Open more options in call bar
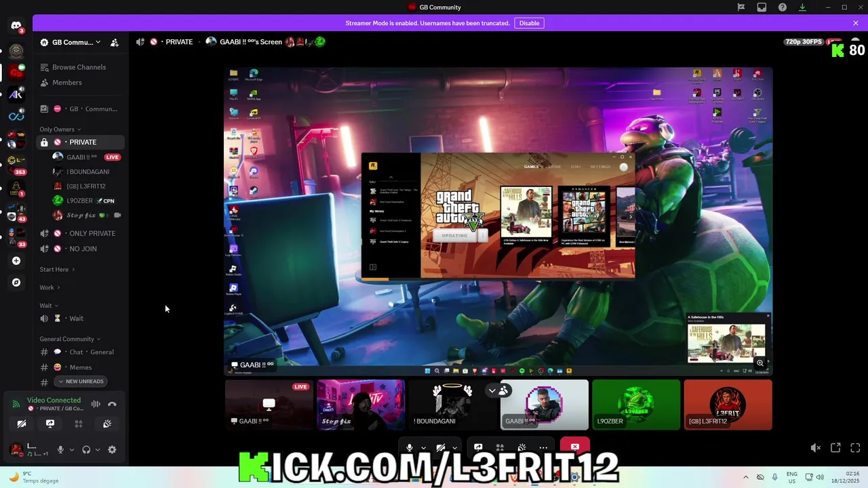The width and height of the screenshot is (868, 488). pyautogui.click(x=543, y=447)
